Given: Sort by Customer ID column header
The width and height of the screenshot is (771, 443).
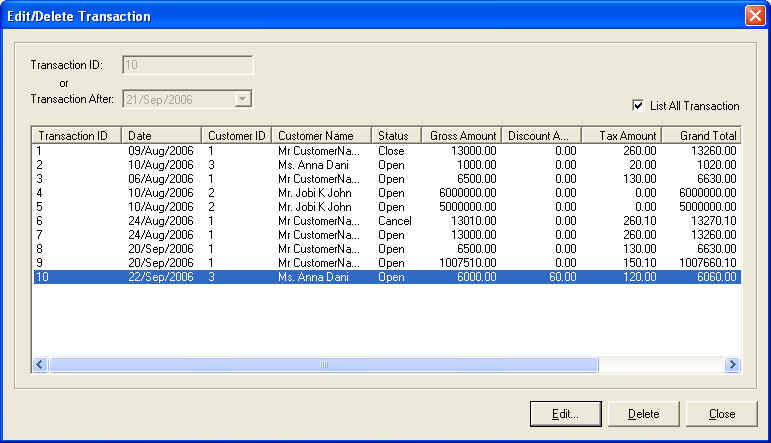Looking at the screenshot, I should pos(237,136).
